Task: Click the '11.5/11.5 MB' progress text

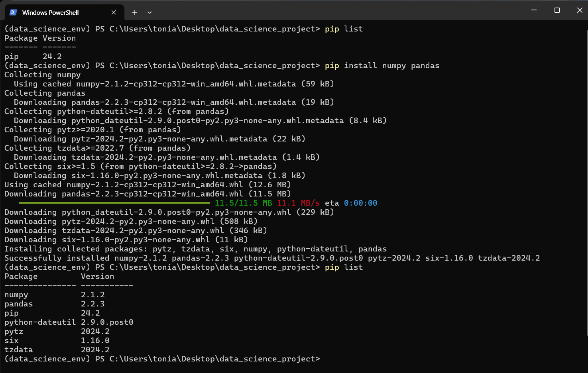Action: coord(243,203)
